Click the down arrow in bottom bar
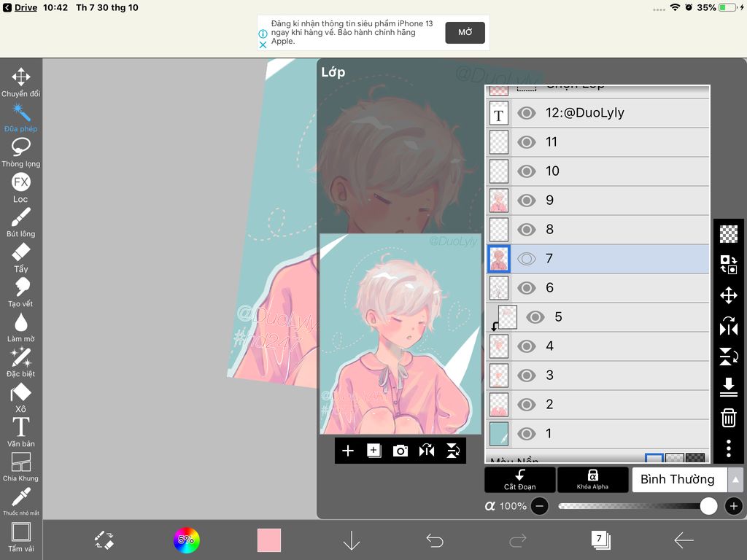This screenshot has height=560, width=747. click(x=352, y=540)
